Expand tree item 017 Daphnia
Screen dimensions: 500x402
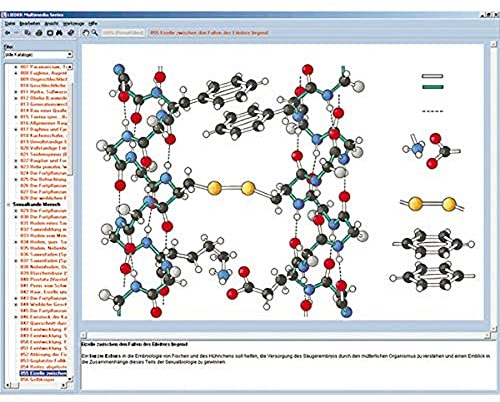[x=16, y=129]
